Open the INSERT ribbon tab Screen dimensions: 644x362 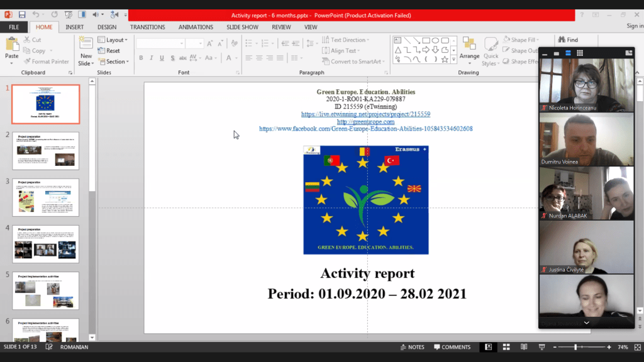point(74,27)
